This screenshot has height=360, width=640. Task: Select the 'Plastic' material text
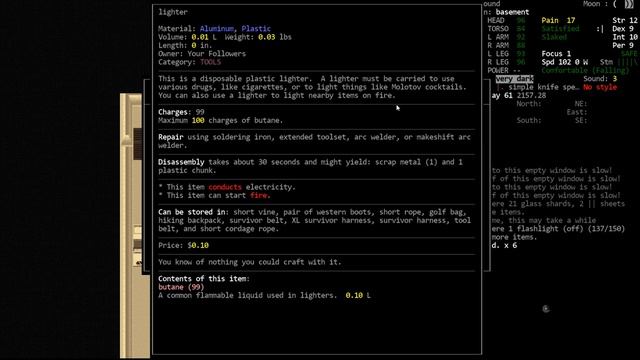[x=256, y=29]
